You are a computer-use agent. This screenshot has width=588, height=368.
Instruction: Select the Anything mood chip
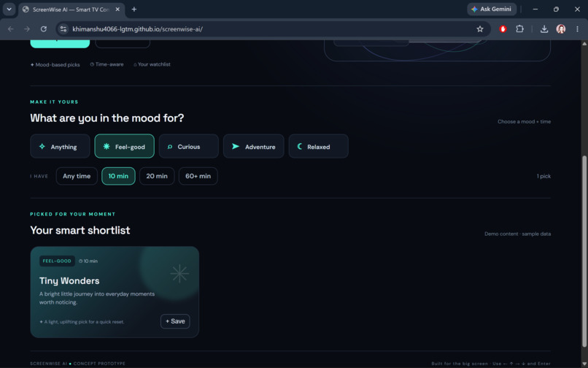coord(60,147)
